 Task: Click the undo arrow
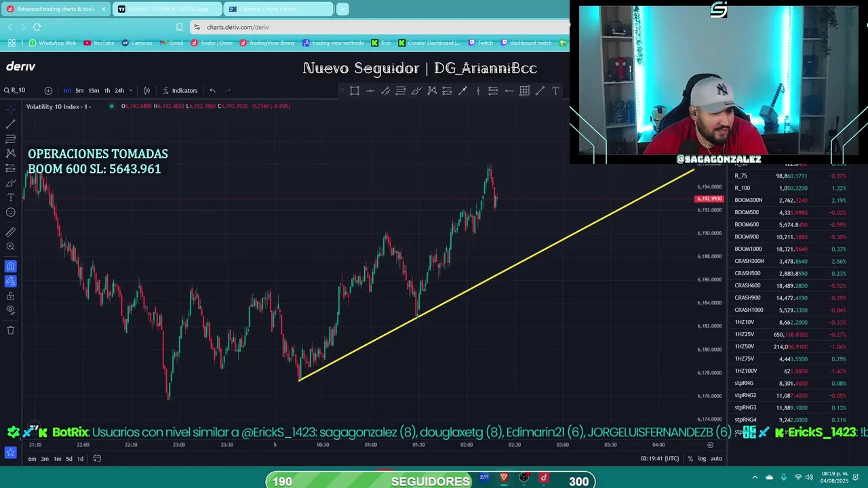click(x=212, y=91)
